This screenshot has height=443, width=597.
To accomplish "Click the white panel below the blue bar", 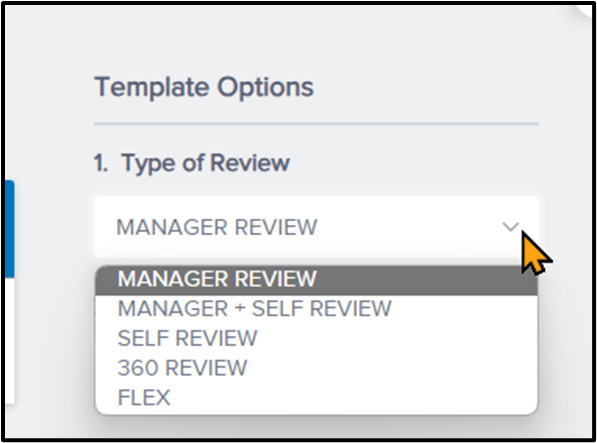I will (x=10, y=340).
